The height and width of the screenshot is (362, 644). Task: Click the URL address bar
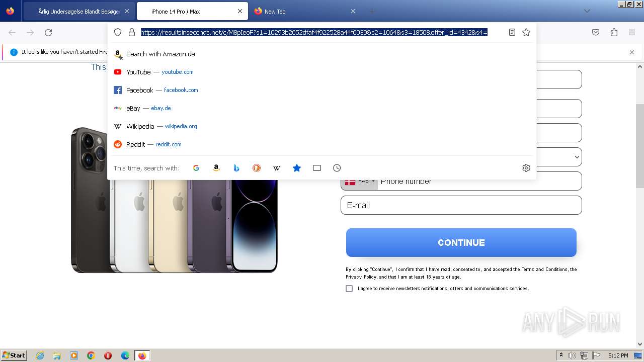pyautogui.click(x=314, y=32)
